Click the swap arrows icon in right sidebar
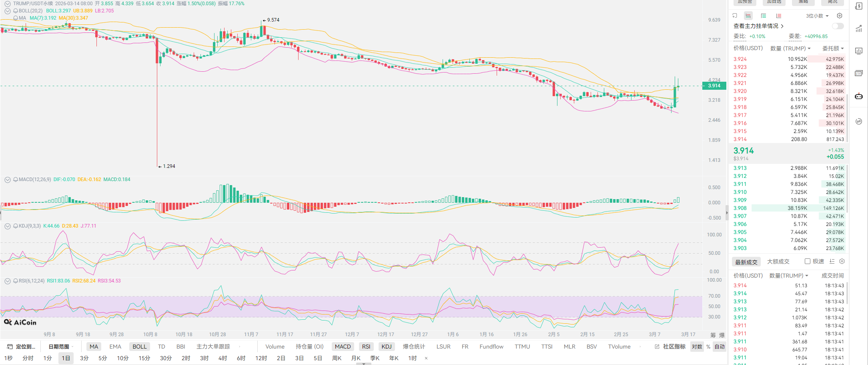The width and height of the screenshot is (868, 365). tap(859, 121)
